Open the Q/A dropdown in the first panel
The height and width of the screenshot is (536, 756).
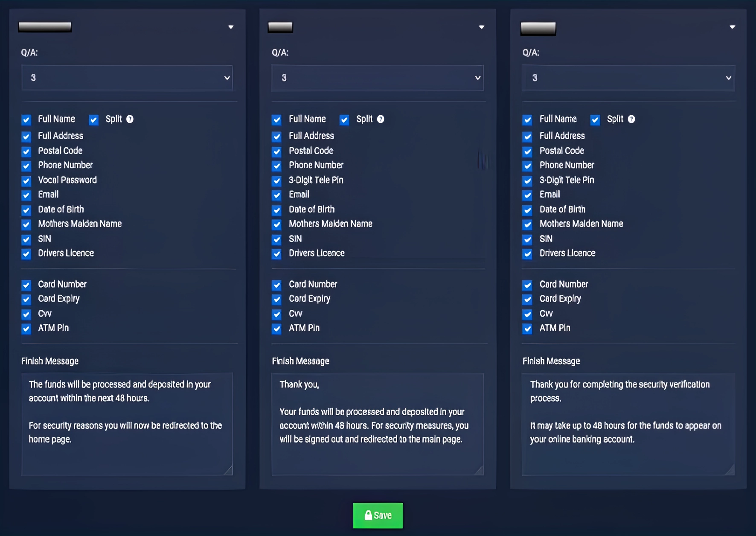click(x=127, y=78)
